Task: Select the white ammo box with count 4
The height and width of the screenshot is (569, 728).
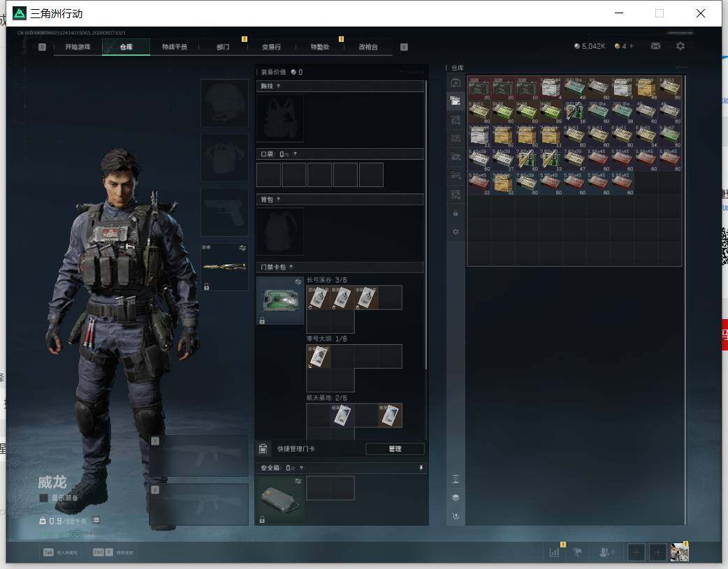Action: point(551,88)
